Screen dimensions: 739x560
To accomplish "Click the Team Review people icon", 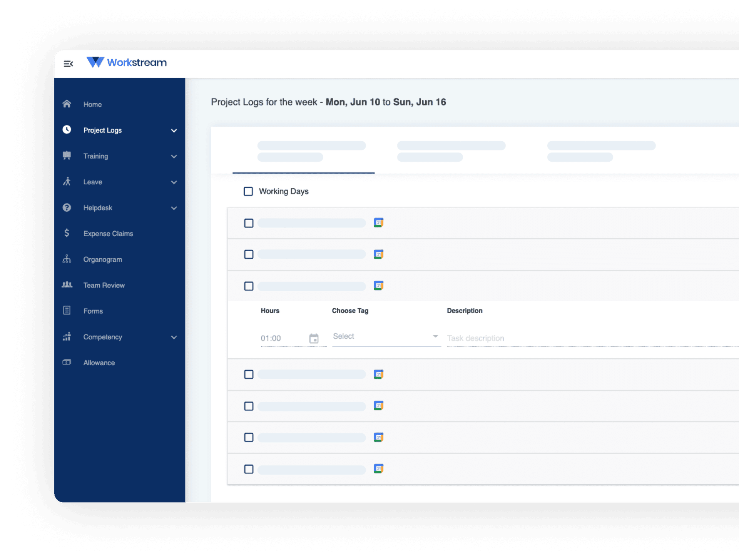I will (x=67, y=285).
